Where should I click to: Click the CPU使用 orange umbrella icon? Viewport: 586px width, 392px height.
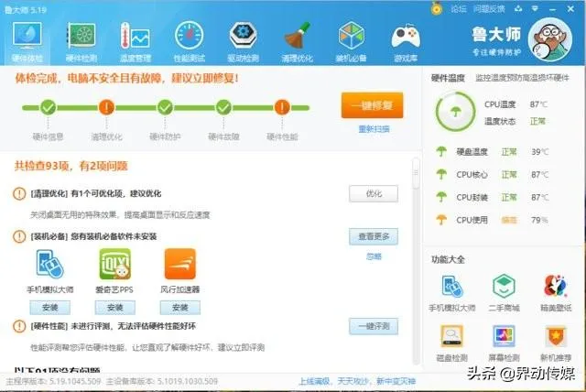tap(441, 220)
